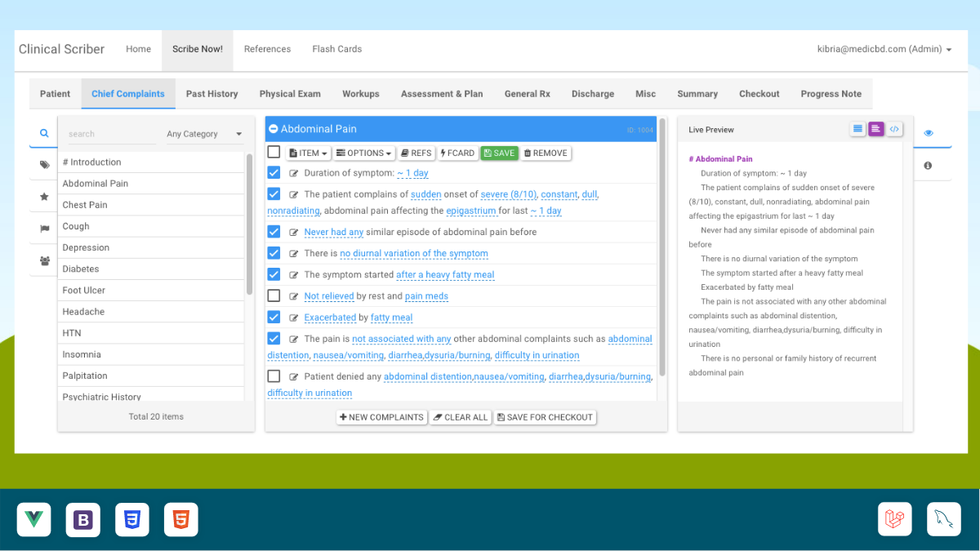Click edit icon beside 'Duration of symptom'

[294, 173]
